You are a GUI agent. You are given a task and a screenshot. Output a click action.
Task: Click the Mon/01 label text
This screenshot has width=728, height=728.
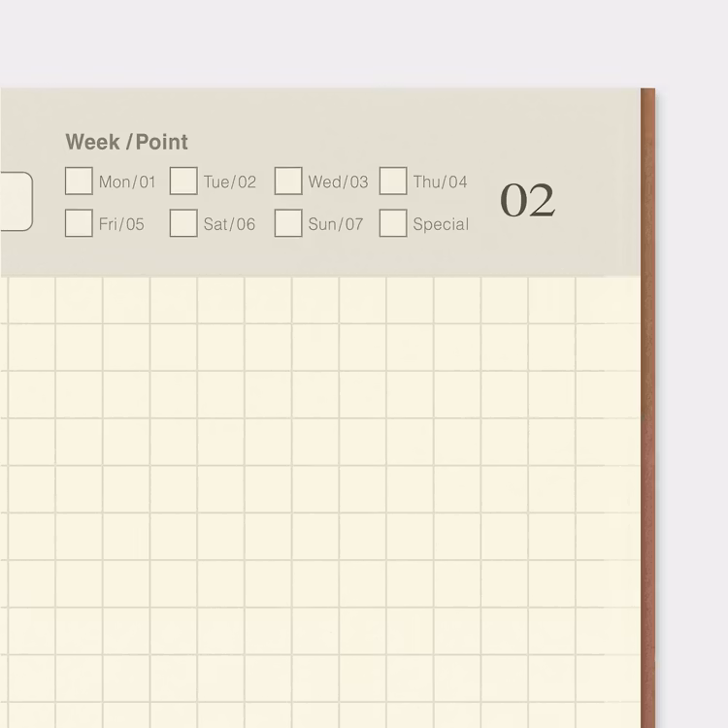[127, 182]
